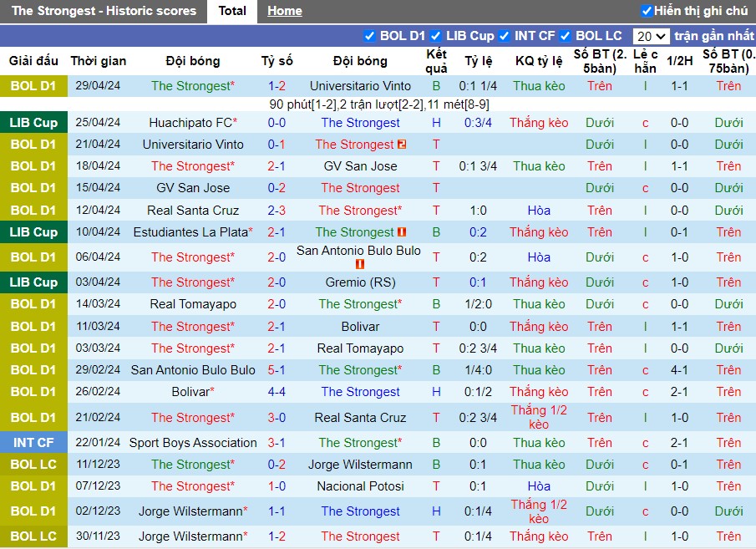Click the trận gần nhất label
This screenshot has width=756, height=549.
pyautogui.click(x=714, y=36)
